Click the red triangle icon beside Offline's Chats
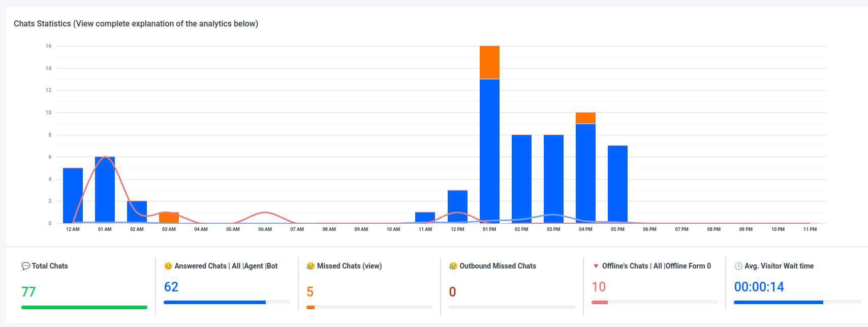Viewport: 868px width, 327px height. point(596,266)
